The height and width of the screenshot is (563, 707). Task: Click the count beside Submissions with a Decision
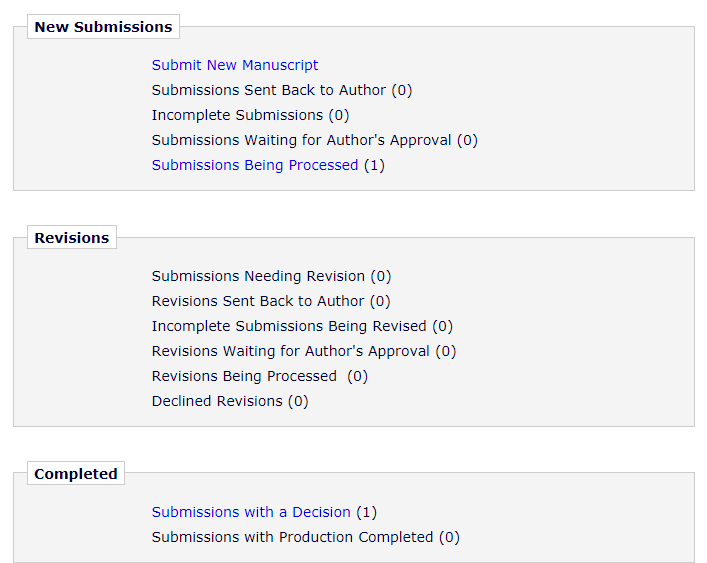pyautogui.click(x=367, y=512)
